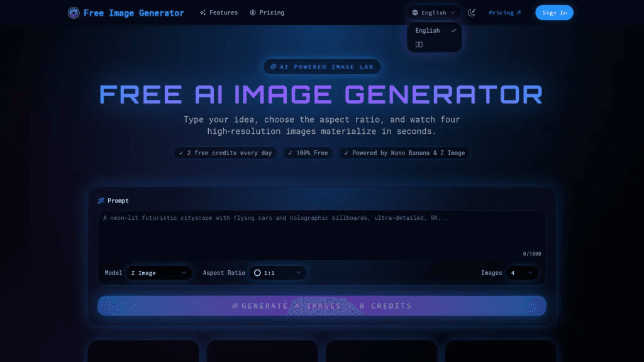Click the magic wand Prompt icon

pos(101,200)
